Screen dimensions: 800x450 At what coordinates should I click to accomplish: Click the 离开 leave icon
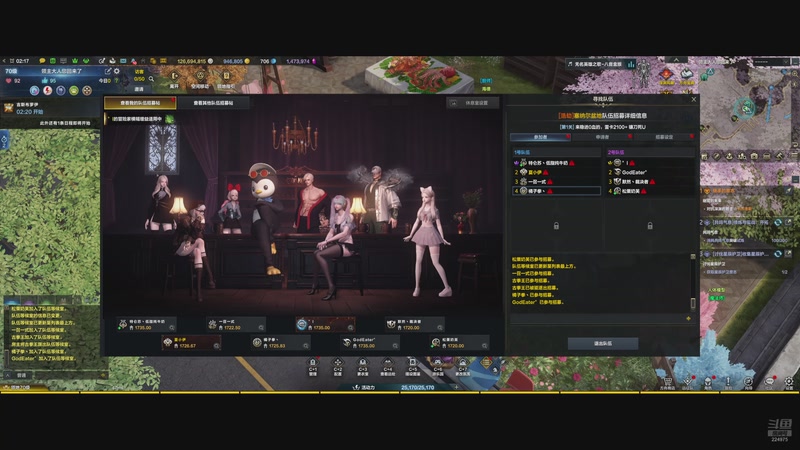(x=174, y=77)
